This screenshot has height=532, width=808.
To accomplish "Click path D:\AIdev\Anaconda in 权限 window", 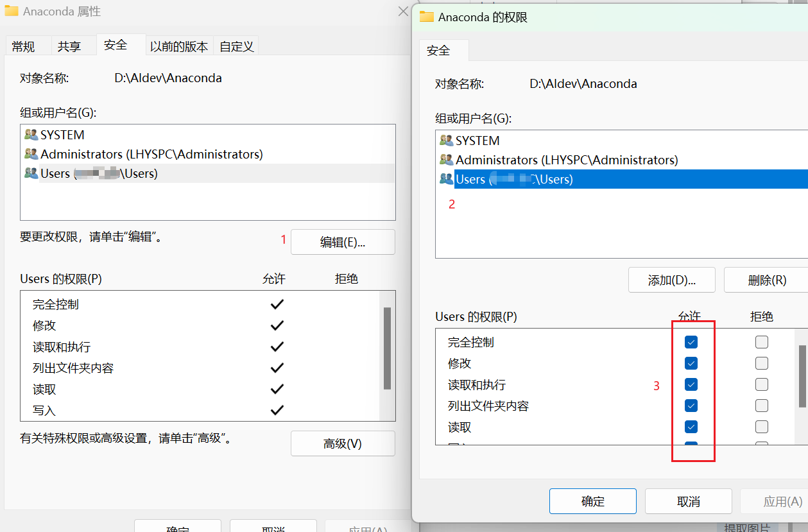I will pyautogui.click(x=583, y=84).
